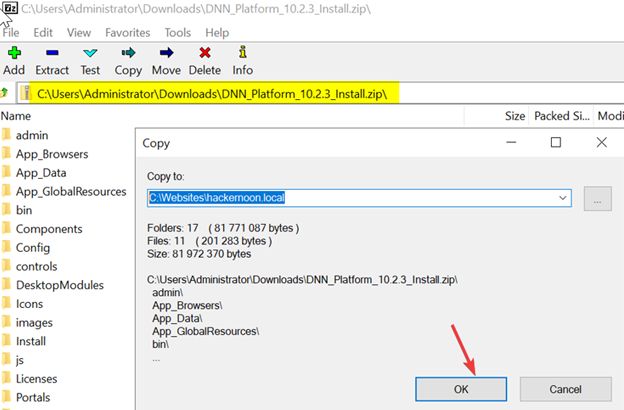
Task: Select the App_GlobalResources folder icon
Action: click(x=6, y=191)
